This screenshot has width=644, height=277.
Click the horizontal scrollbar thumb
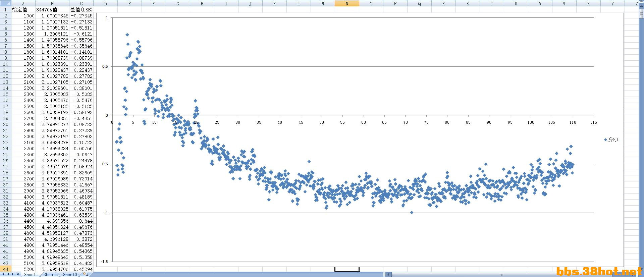coord(502,274)
